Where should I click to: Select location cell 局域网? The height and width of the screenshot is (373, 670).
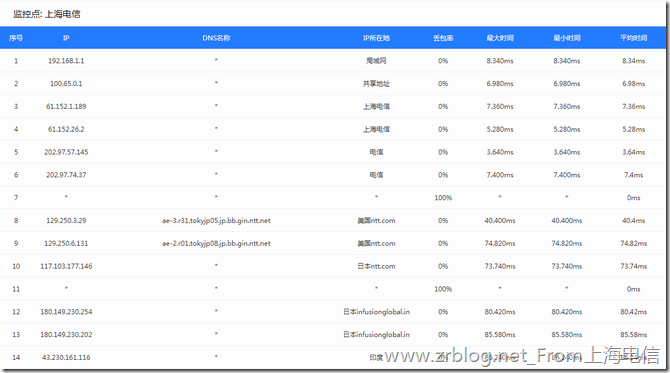(376, 61)
